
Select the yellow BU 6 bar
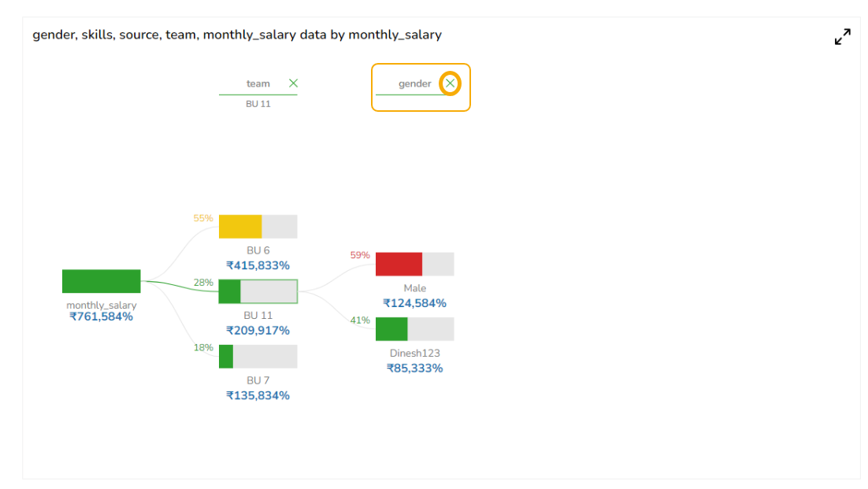tap(240, 227)
